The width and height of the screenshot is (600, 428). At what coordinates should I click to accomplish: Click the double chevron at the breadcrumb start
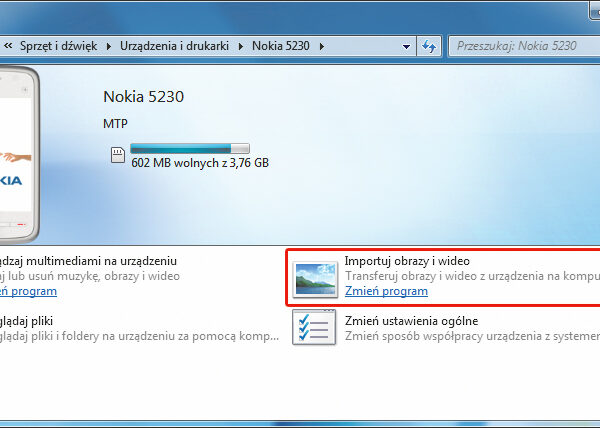tap(7, 46)
